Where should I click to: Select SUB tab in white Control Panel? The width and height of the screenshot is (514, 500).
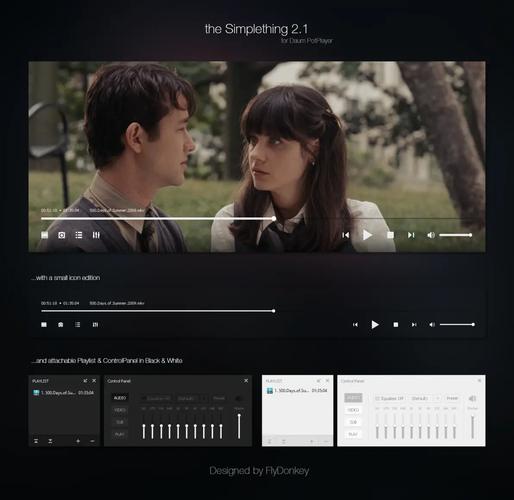[353, 422]
